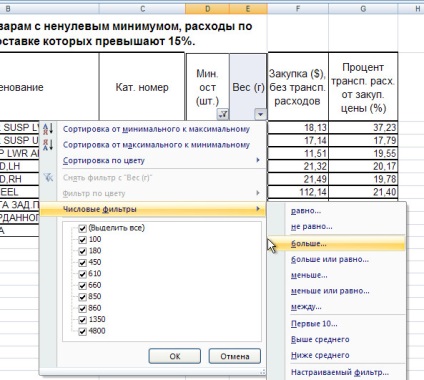Select cell with value 20,17

coord(363,166)
